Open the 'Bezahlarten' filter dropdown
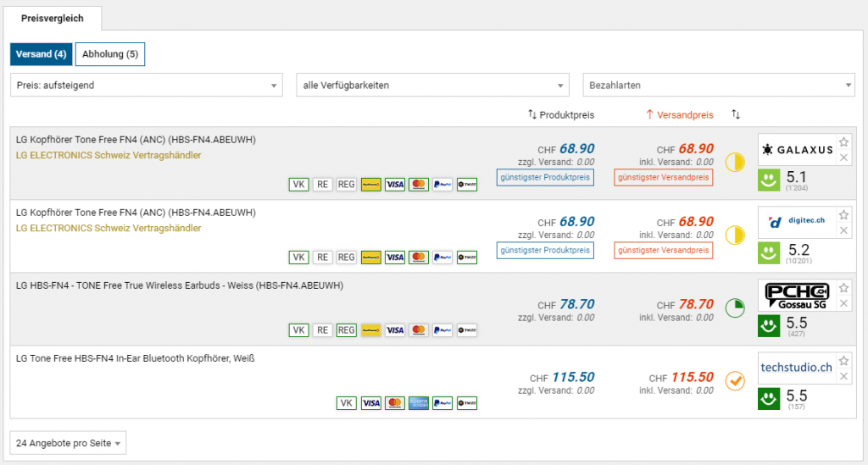868x465 pixels. [x=719, y=86]
